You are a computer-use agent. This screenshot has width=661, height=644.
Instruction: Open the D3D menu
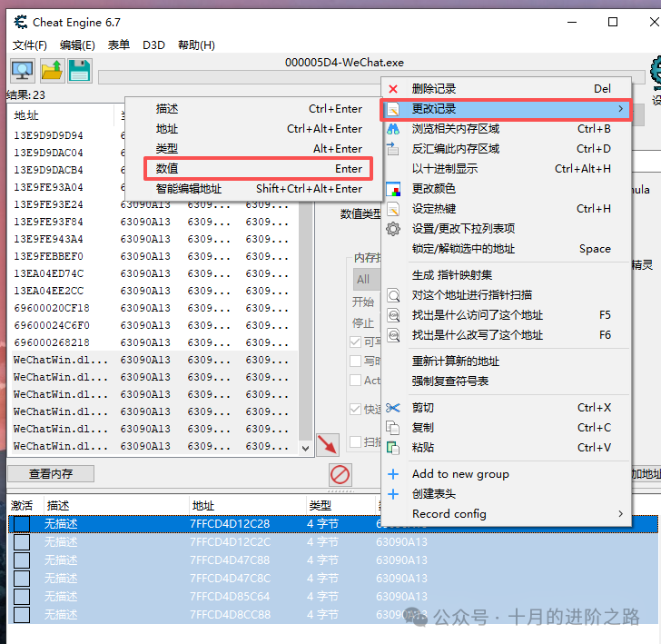[153, 45]
